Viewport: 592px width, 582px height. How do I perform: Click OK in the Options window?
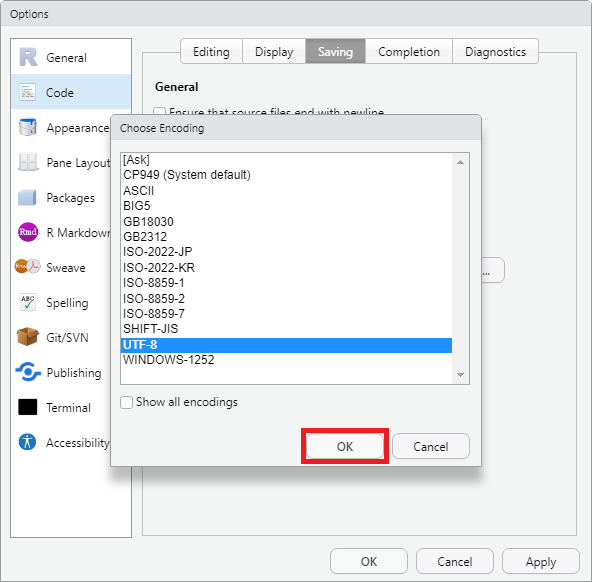(x=369, y=561)
